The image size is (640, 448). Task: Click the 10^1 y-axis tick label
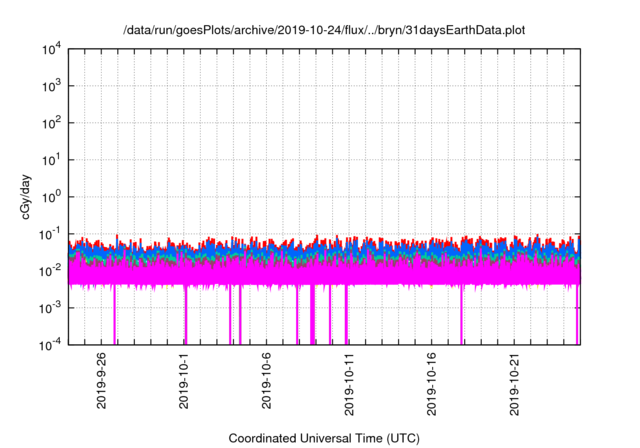pos(52,160)
